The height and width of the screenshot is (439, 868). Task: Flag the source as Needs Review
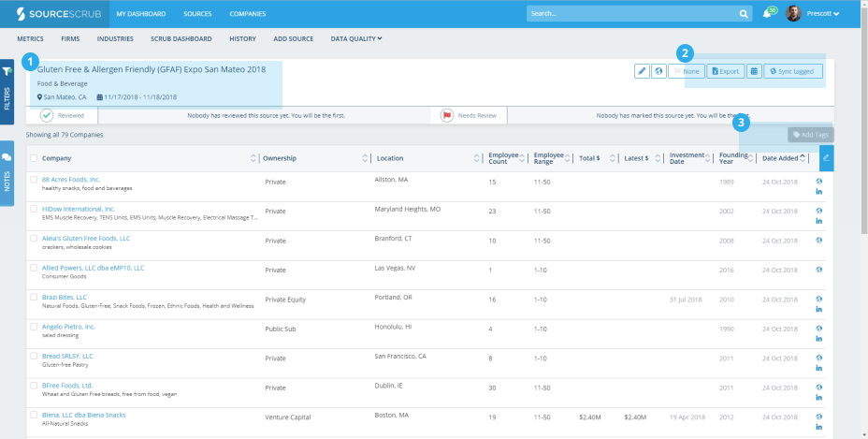coord(469,115)
